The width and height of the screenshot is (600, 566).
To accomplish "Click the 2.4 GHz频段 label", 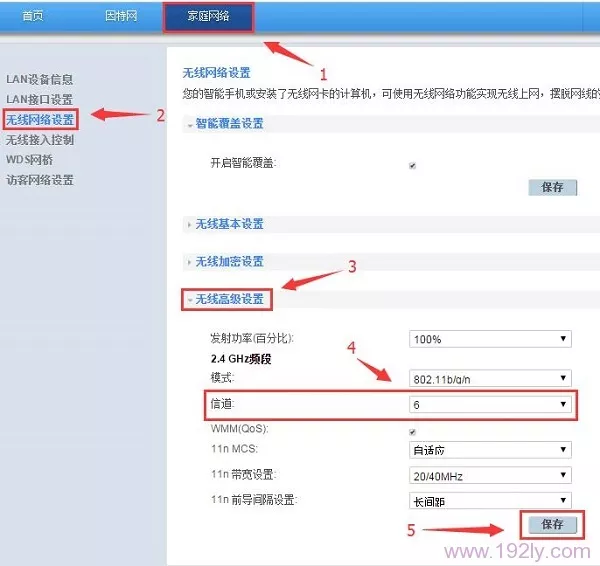I will coord(241,359).
